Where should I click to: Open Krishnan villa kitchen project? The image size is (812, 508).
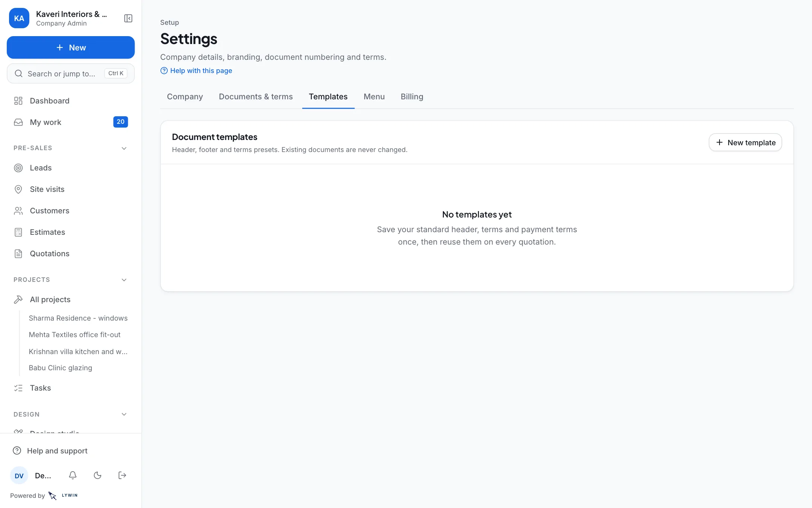[78, 352]
